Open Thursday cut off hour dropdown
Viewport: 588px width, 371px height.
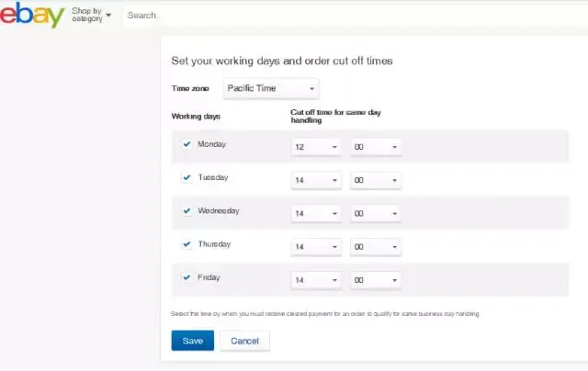click(316, 247)
